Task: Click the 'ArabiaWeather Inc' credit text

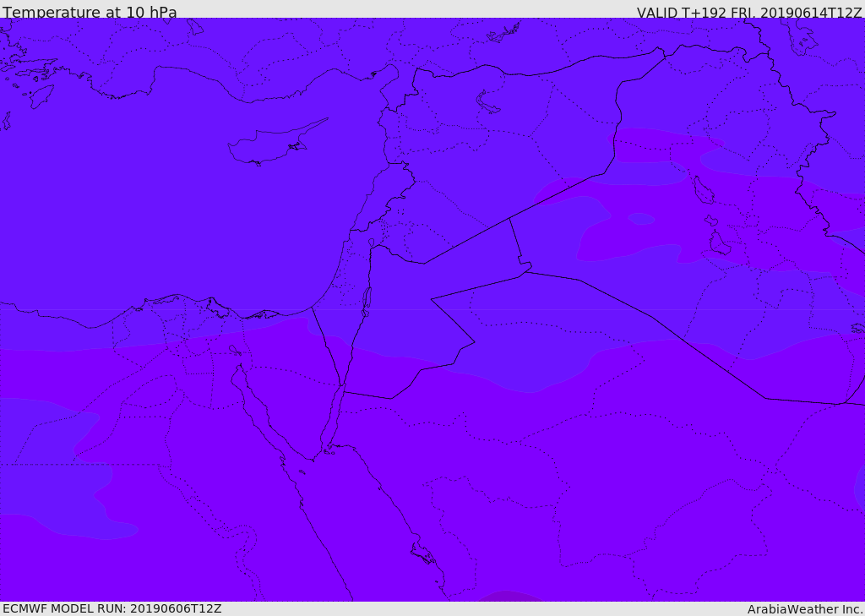Action: tap(804, 609)
